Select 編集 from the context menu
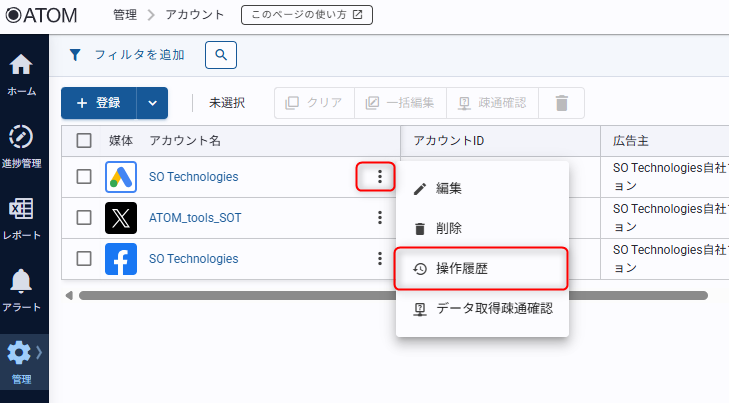729x403 pixels. [x=449, y=188]
